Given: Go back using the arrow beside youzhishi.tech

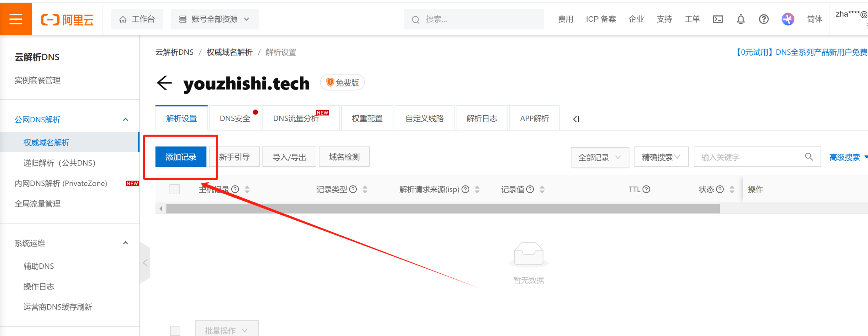Looking at the screenshot, I should pyautogui.click(x=164, y=83).
